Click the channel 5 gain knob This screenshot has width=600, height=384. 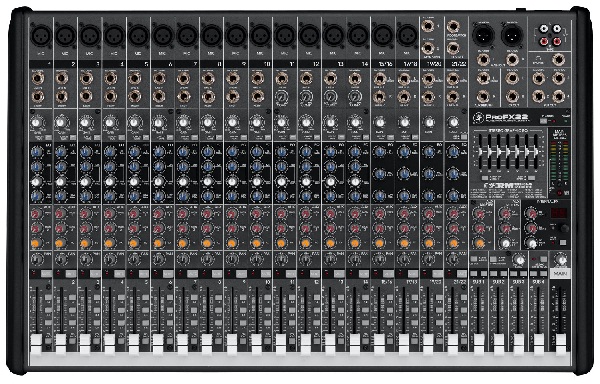coord(134,123)
